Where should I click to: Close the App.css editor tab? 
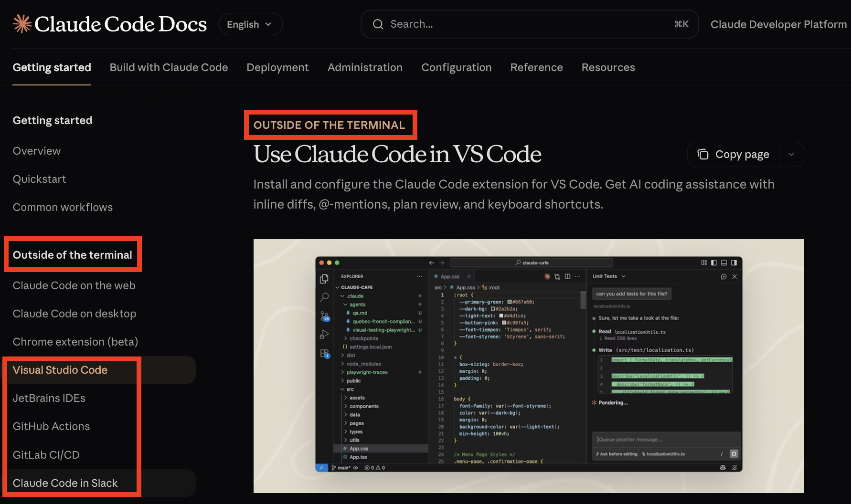tap(469, 276)
